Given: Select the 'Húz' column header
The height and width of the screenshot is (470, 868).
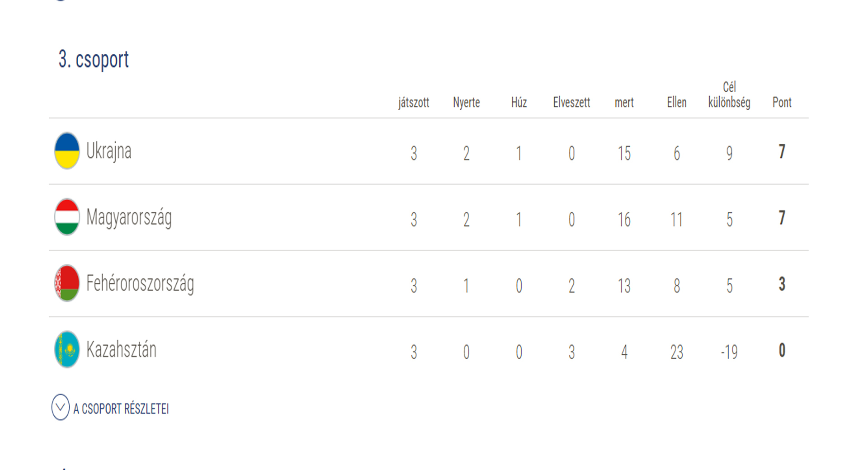Looking at the screenshot, I should coord(519,103).
